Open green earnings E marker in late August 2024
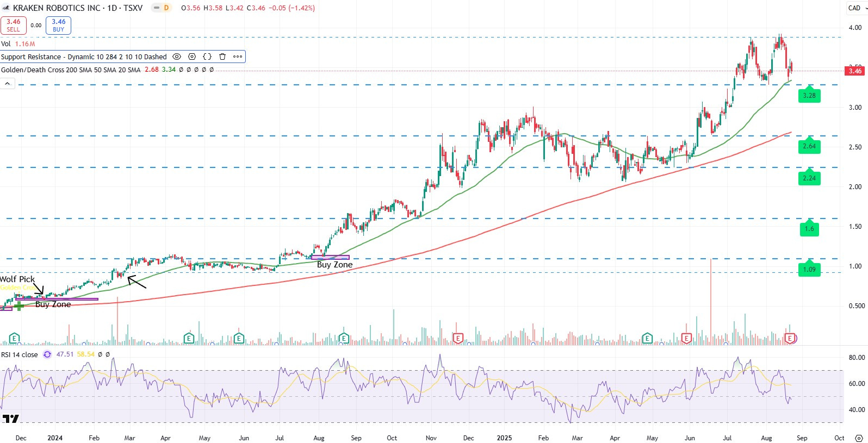868x443 pixels. point(344,339)
